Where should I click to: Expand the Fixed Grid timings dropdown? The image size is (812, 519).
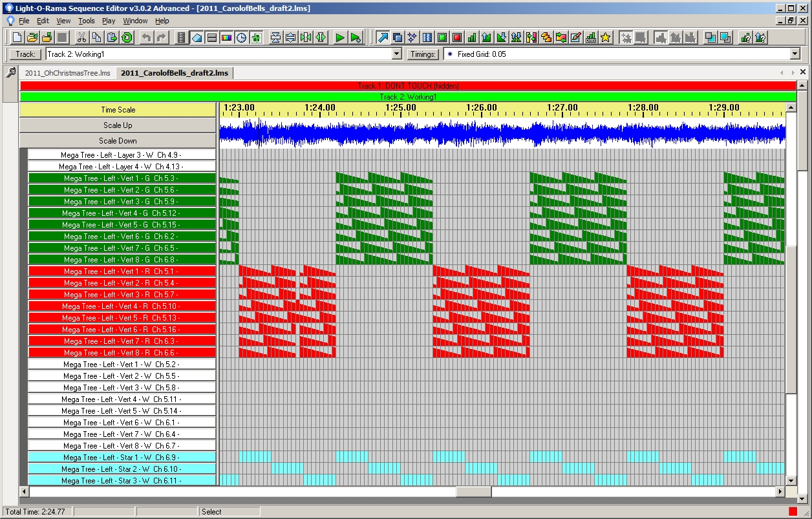(795, 54)
